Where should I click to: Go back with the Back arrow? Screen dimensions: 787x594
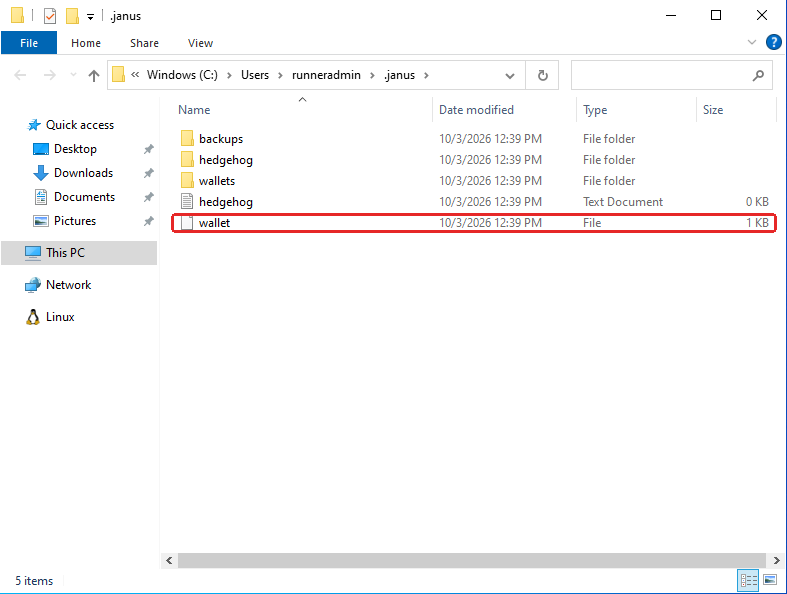[x=21, y=75]
